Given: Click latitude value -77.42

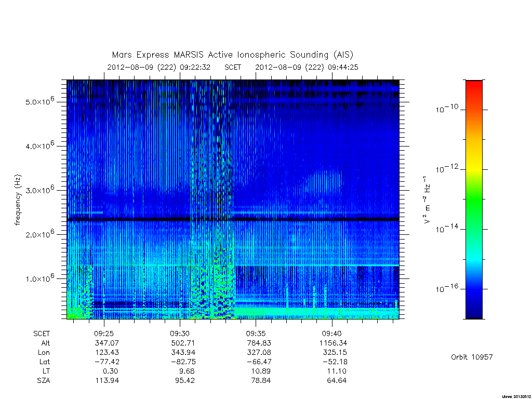Looking at the screenshot, I should tap(107, 362).
